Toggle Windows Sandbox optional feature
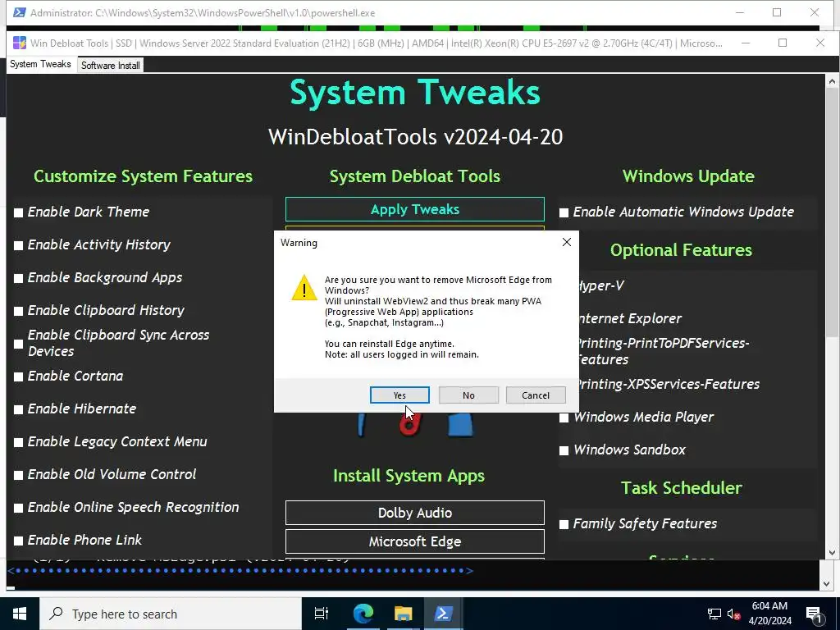This screenshot has height=630, width=840. pos(564,450)
